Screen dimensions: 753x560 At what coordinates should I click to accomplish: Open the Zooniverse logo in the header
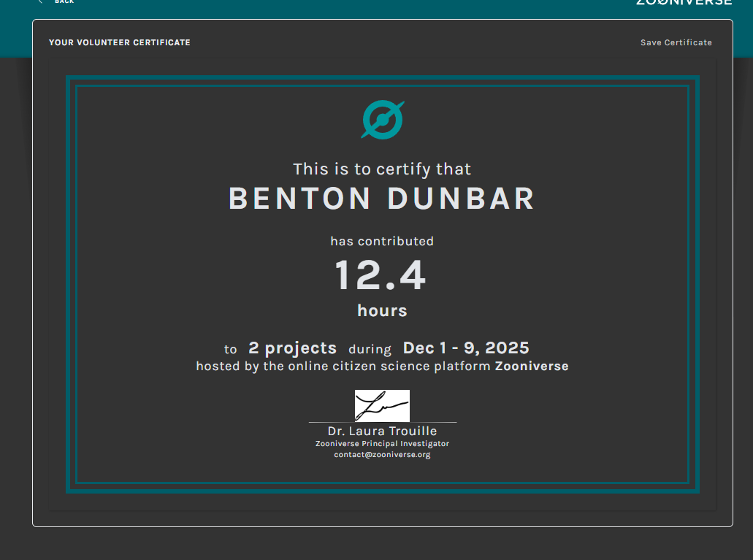click(x=684, y=2)
